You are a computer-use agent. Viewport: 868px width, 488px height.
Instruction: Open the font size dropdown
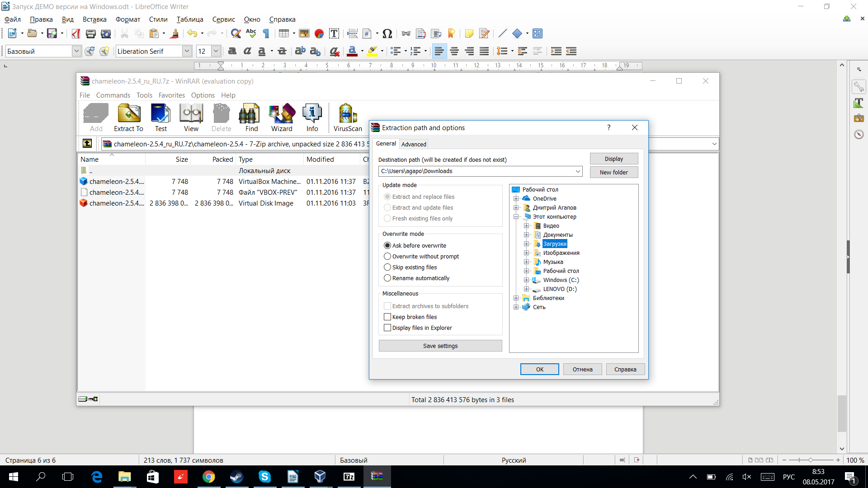216,51
